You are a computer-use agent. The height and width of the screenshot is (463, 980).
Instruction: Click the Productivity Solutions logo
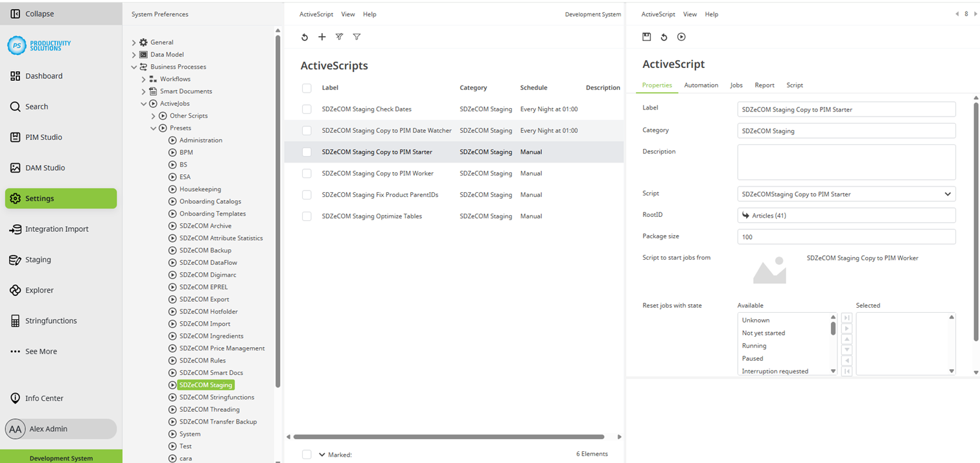click(x=40, y=45)
